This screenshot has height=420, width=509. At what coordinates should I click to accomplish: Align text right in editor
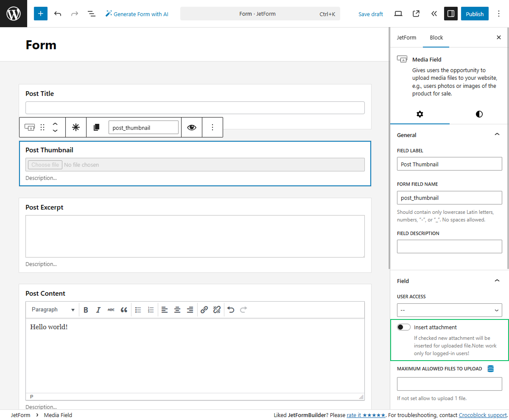pos(190,310)
